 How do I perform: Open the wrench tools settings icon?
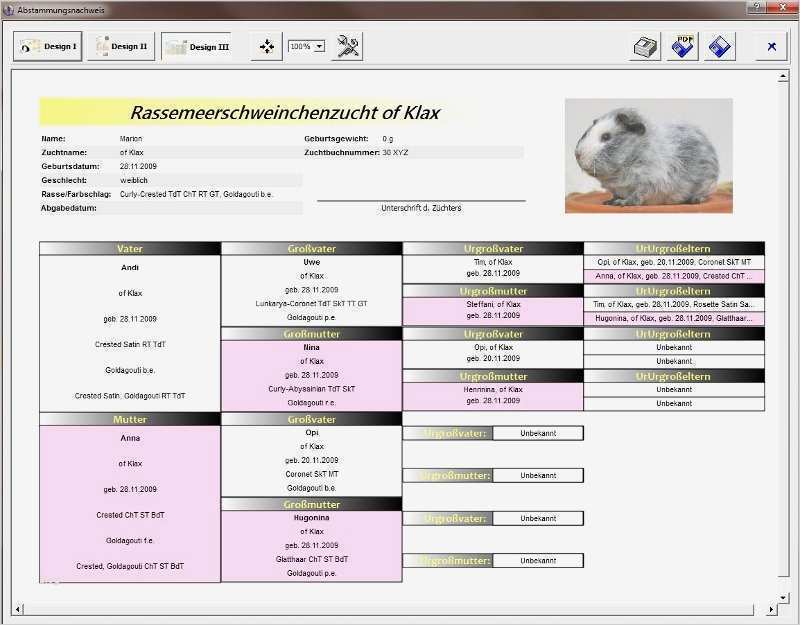pyautogui.click(x=348, y=46)
